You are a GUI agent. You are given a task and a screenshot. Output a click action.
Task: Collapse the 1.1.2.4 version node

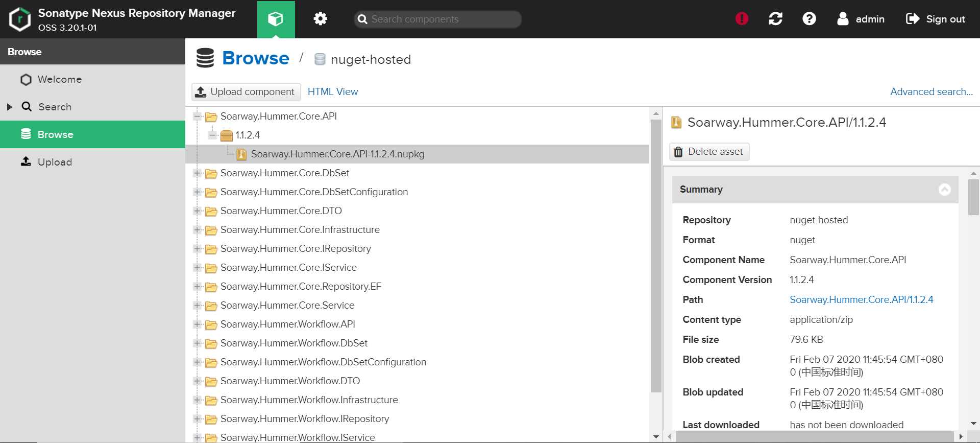coord(213,135)
